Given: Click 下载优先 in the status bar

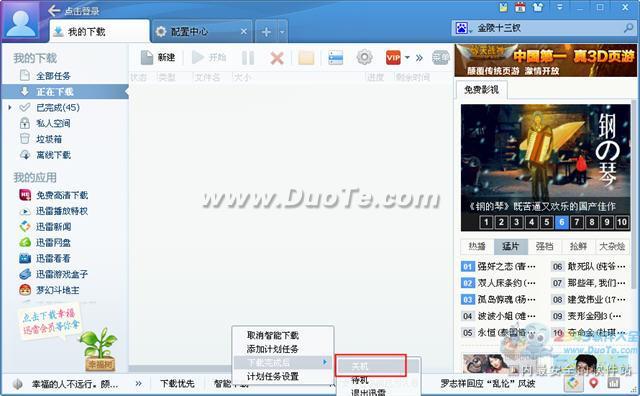Looking at the screenshot, I should [x=177, y=384].
